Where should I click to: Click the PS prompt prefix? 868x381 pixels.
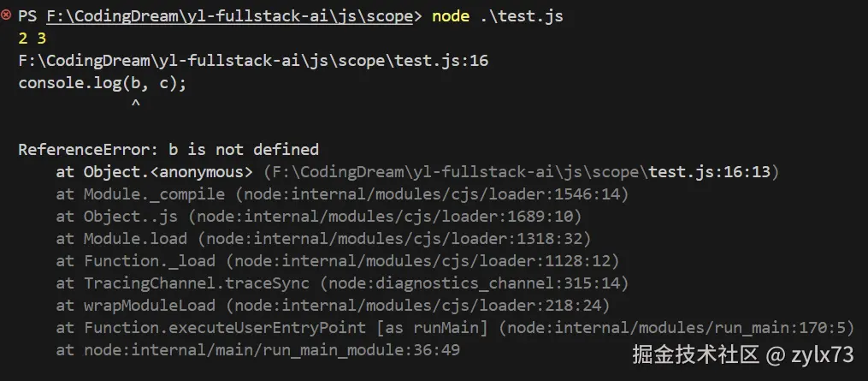pos(27,17)
